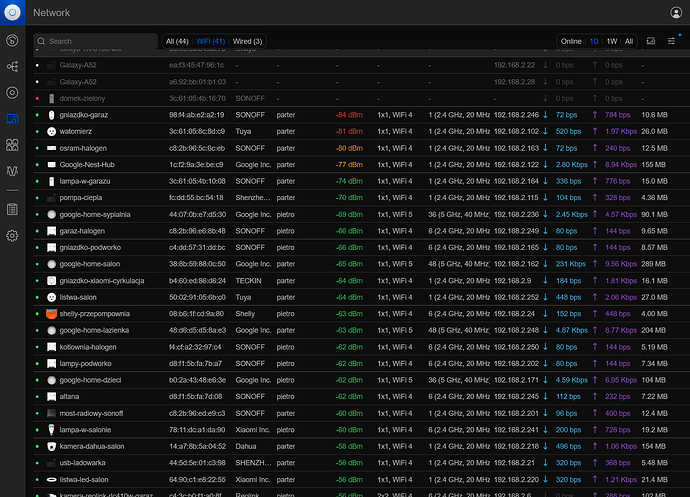Open the Client Devices sidebar icon
Screen dimensions: 690x497
coord(12,119)
